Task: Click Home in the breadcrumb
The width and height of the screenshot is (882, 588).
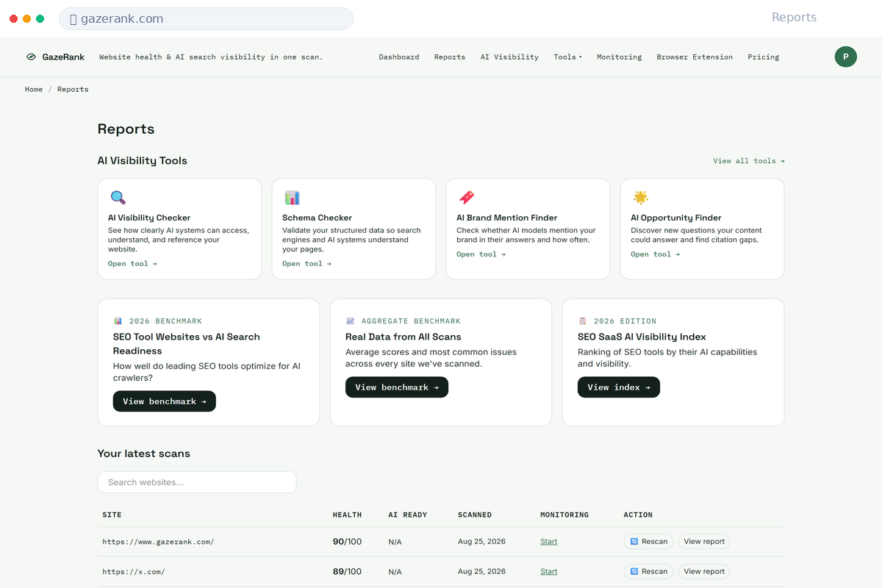Action: (x=34, y=89)
